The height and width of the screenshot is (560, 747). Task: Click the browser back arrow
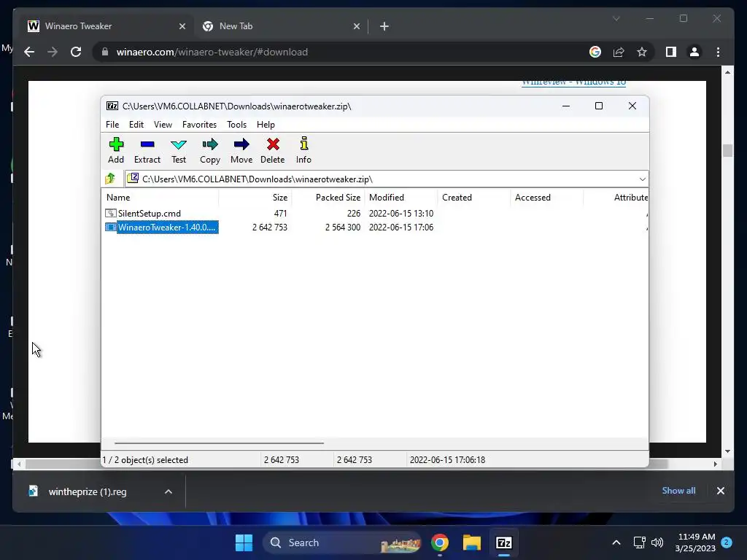(x=29, y=52)
